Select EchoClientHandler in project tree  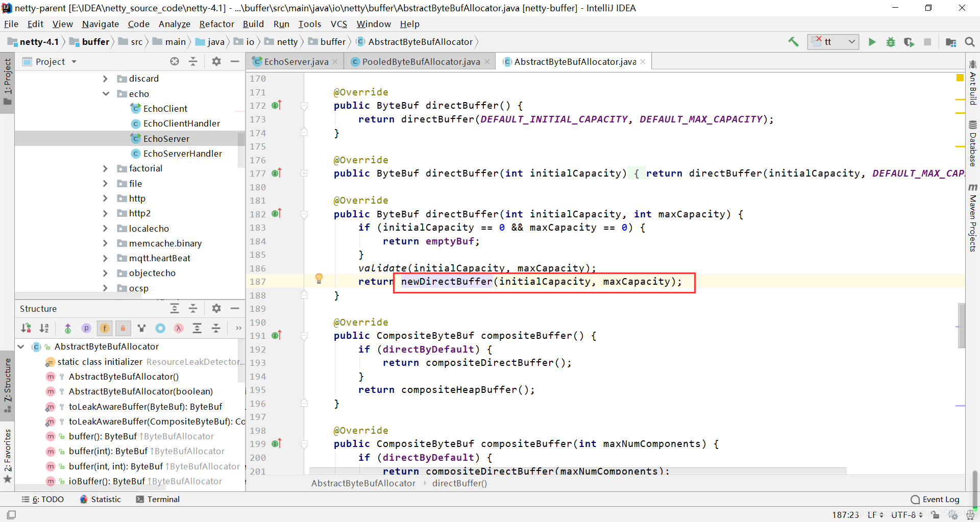point(181,123)
